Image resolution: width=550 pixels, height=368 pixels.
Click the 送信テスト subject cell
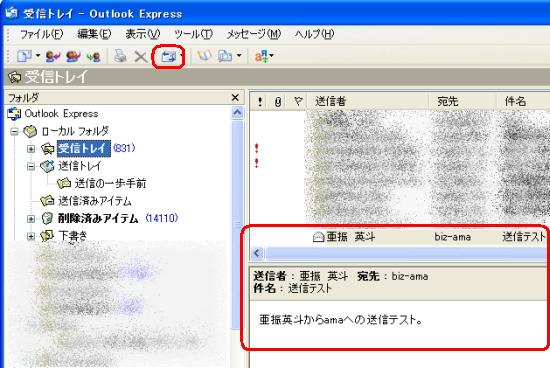(x=524, y=237)
